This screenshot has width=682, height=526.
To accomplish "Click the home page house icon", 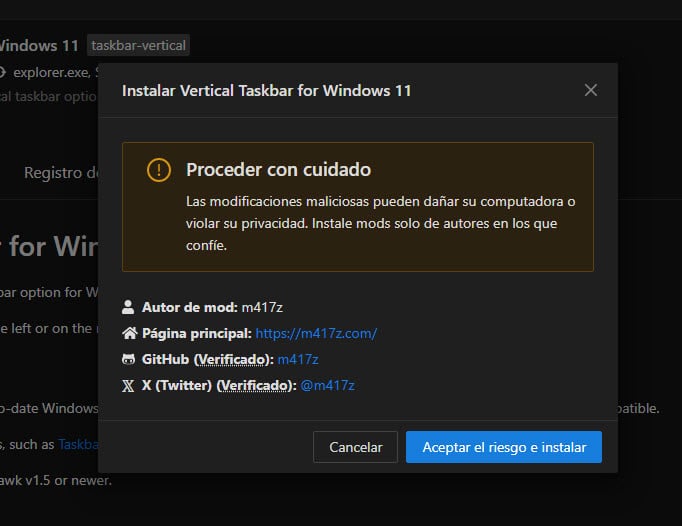I will 129,333.
